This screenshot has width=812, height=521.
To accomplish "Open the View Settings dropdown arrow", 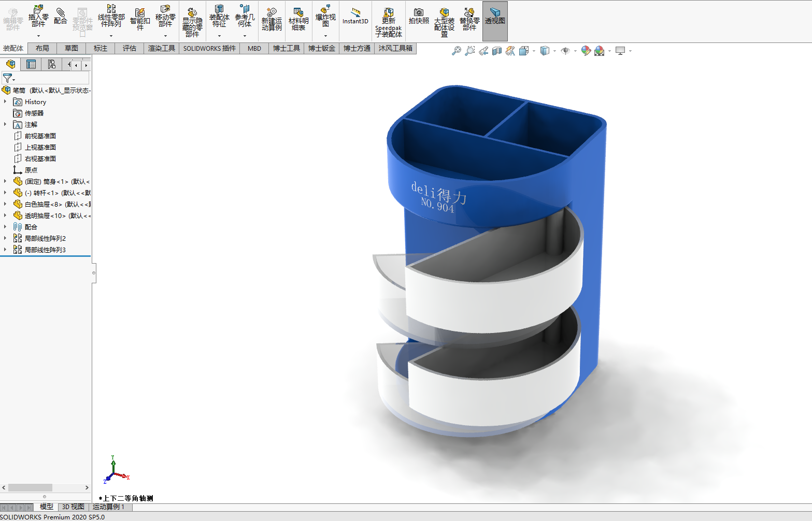I will coord(630,51).
